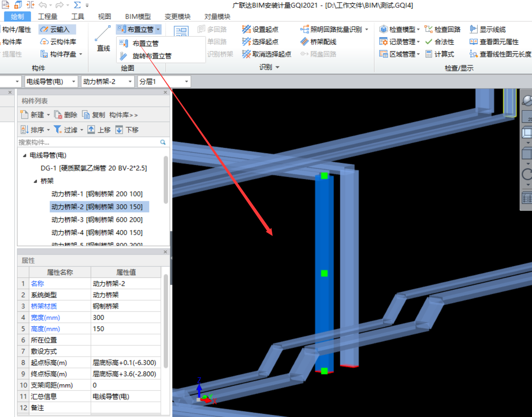Viewport: 532px width, 417px height.
Task: Open 照明回路批量识别 tool
Action: coord(334,29)
